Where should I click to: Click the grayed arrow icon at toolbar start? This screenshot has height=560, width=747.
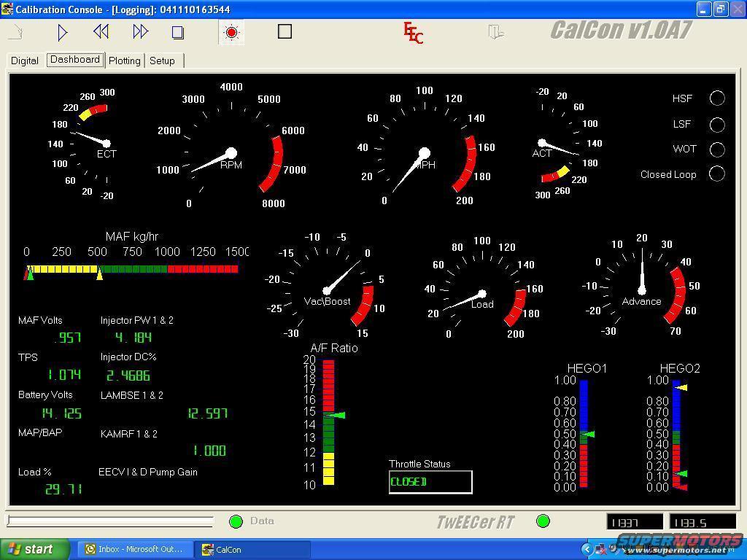[x=18, y=32]
